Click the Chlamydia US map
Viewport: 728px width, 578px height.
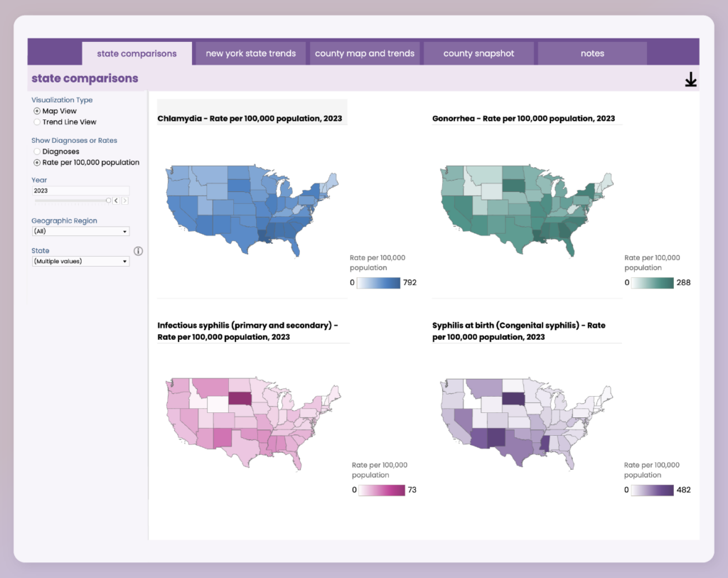tap(252, 210)
